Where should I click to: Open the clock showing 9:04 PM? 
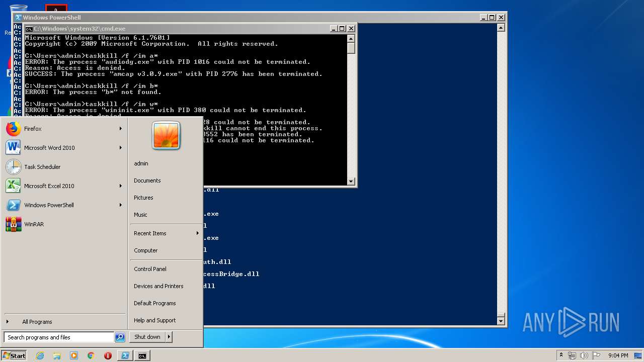[x=618, y=355]
